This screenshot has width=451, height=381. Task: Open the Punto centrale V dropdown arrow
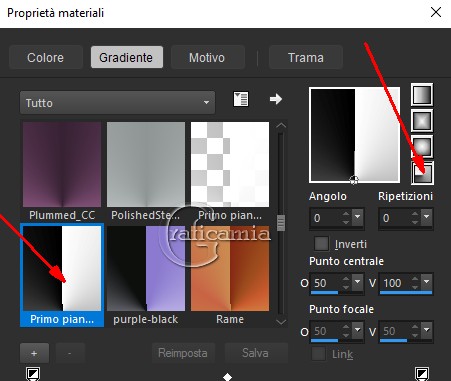click(427, 282)
